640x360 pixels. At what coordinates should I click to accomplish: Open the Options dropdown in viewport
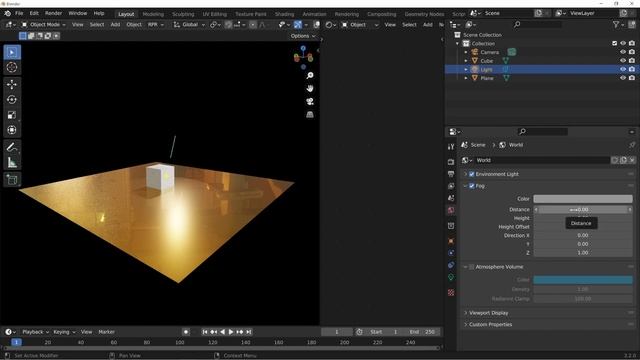point(302,36)
